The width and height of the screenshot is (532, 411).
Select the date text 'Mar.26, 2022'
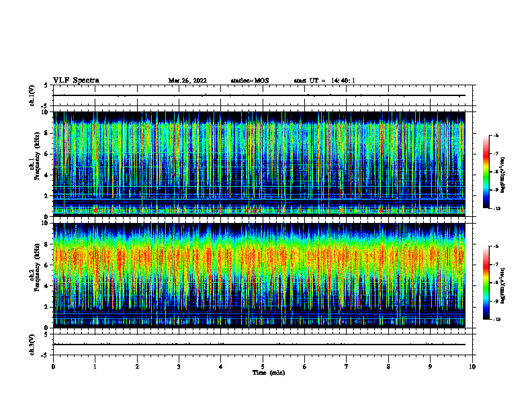tap(187, 81)
